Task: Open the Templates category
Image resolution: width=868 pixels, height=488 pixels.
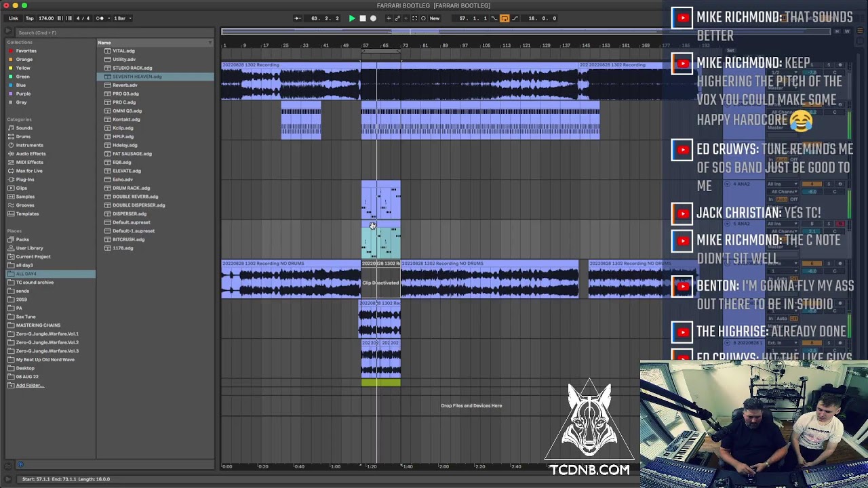Action: pos(27,213)
